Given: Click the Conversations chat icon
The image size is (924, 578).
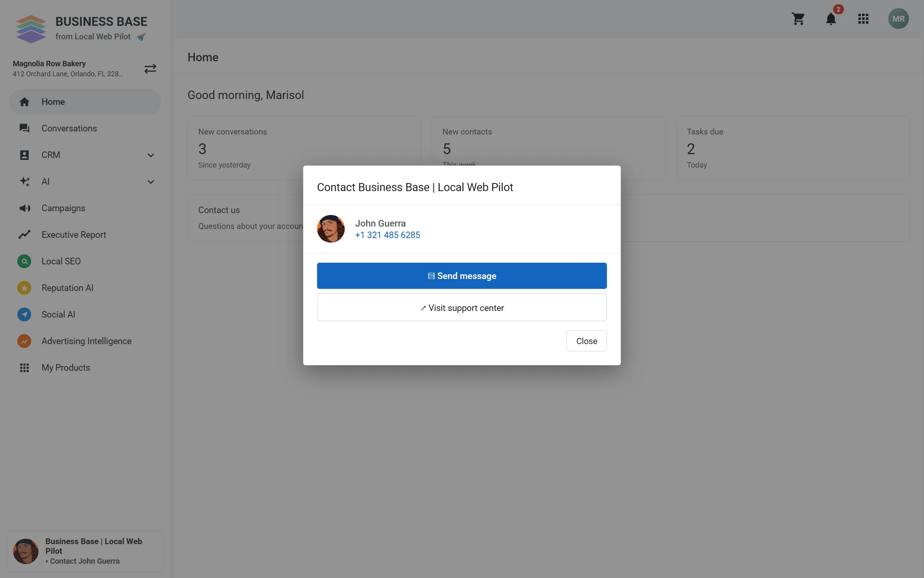Looking at the screenshot, I should pos(24,128).
